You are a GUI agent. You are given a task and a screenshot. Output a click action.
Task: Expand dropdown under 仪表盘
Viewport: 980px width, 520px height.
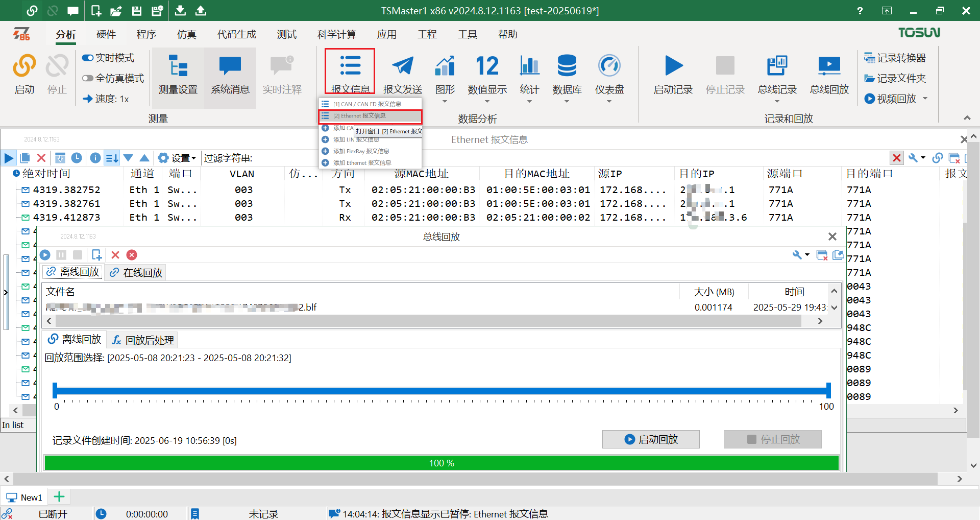pyautogui.click(x=609, y=101)
